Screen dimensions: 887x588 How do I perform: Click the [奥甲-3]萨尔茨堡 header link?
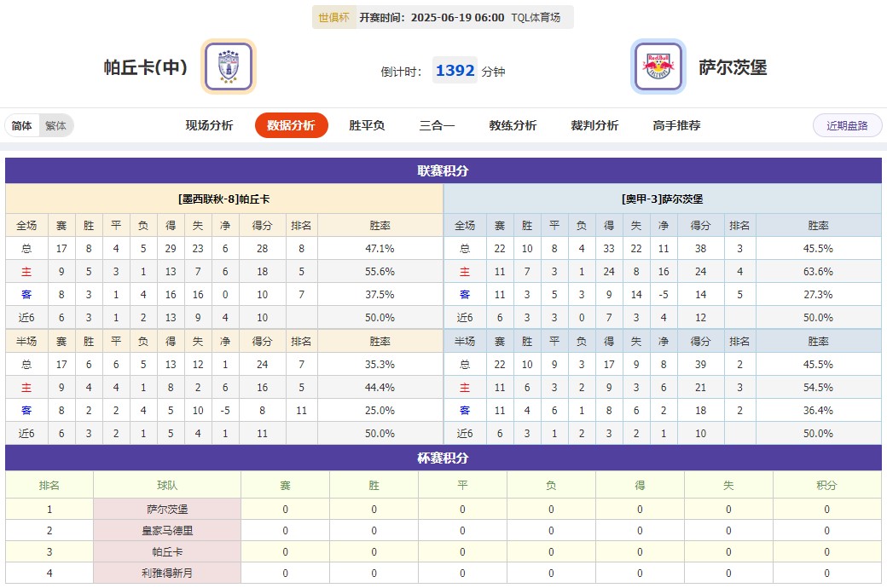[x=664, y=198]
